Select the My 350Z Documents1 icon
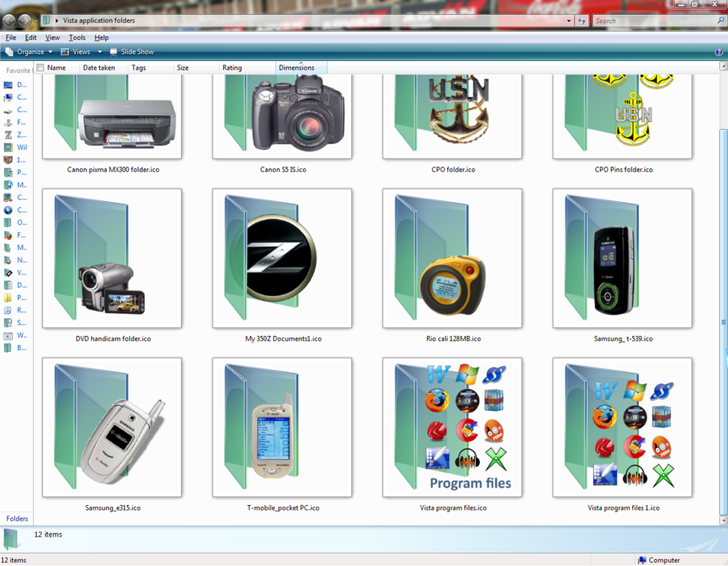This screenshot has width=728, height=566. (x=281, y=259)
